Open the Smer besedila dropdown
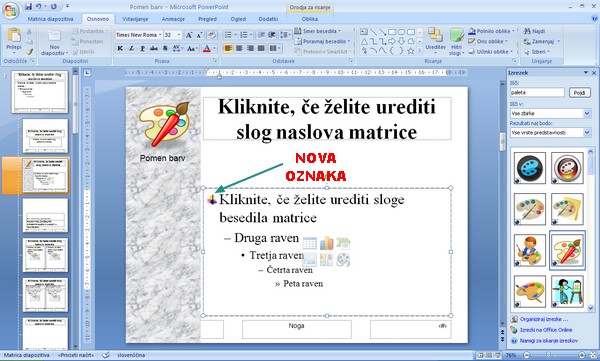This screenshot has width=600, height=361. point(318,31)
